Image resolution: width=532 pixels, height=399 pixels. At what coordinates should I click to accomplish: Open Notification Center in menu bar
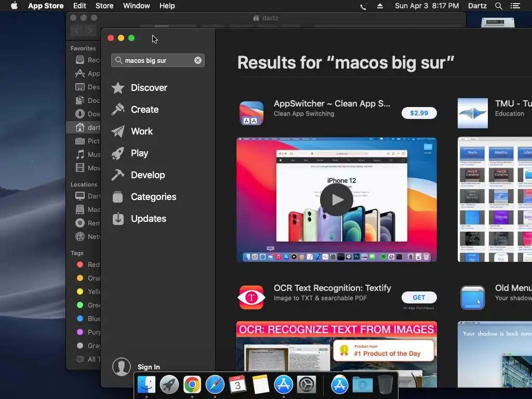(x=515, y=6)
